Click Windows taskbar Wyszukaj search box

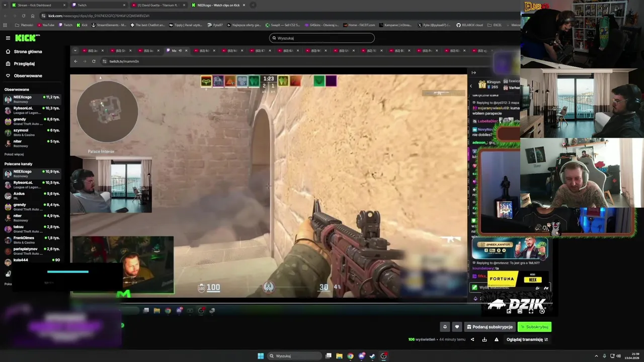point(294,356)
